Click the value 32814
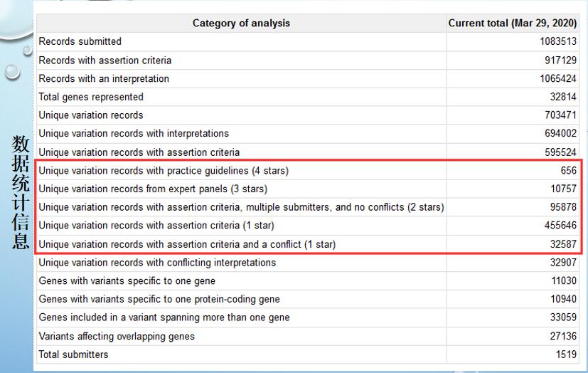This screenshot has height=373, width=588. (x=562, y=97)
